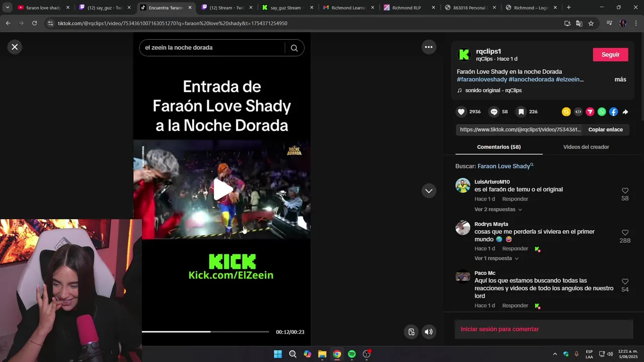Screen dimensions: 644x362
Task: Click the search magnifier in the TikTok search bar
Action: click(x=294, y=48)
